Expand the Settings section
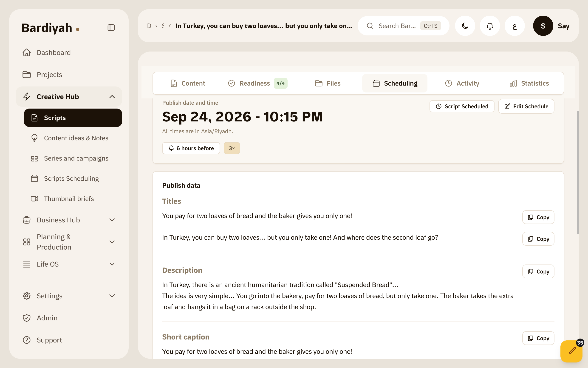 (69, 296)
